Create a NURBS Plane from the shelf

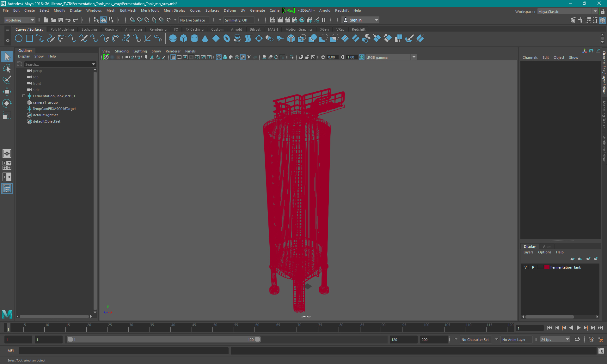[216, 39]
